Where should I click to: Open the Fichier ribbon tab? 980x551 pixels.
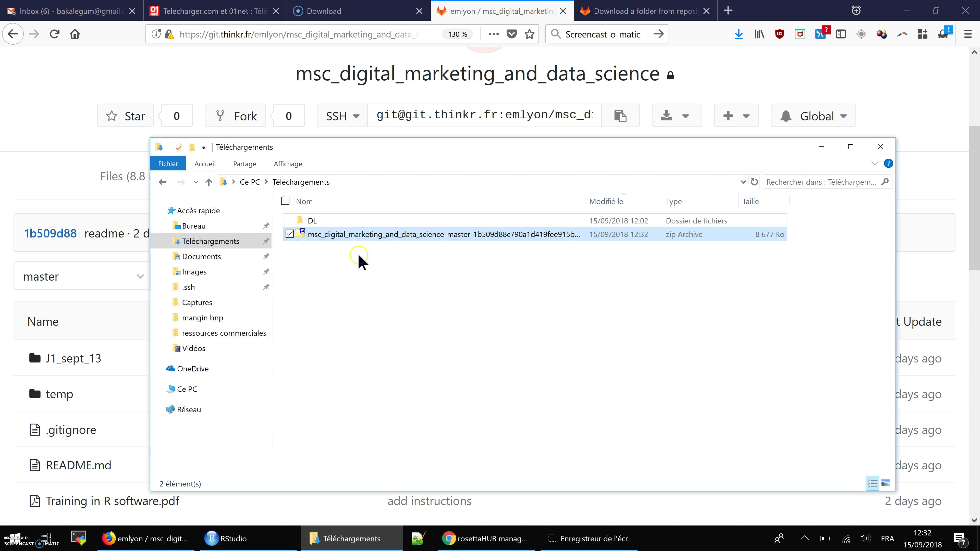(x=168, y=164)
